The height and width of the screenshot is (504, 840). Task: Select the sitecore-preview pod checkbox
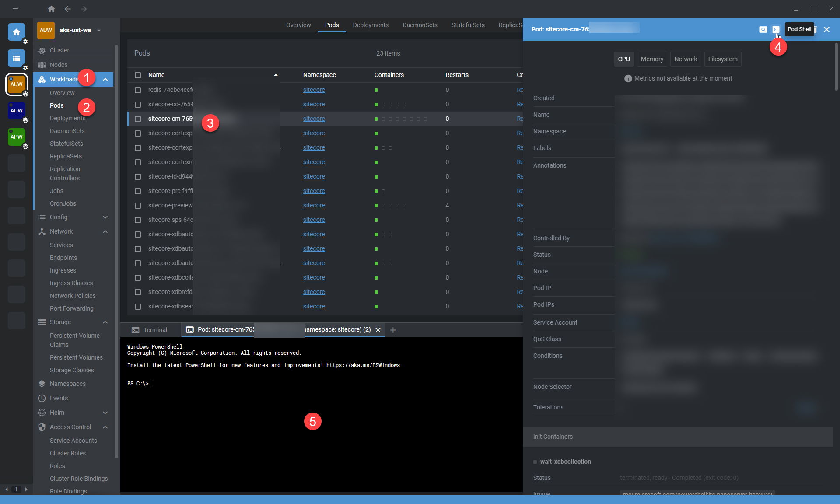pyautogui.click(x=138, y=206)
